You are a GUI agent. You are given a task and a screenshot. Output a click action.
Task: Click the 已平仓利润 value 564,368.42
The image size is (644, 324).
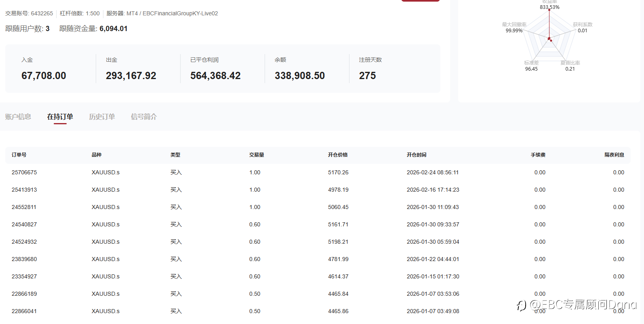coord(215,75)
